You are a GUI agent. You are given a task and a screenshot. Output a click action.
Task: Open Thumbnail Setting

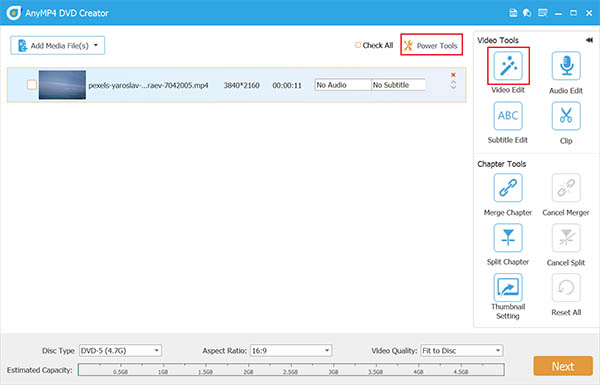tap(508, 287)
